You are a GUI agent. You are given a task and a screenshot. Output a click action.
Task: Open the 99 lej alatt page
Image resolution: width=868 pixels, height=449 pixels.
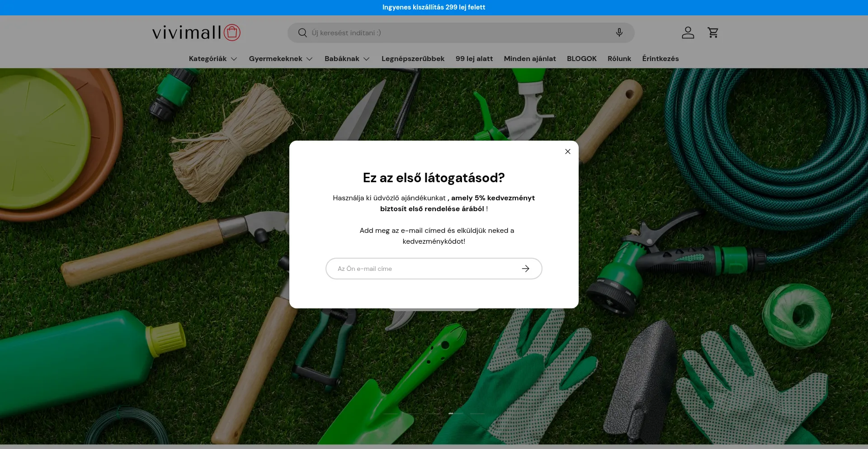click(x=474, y=59)
